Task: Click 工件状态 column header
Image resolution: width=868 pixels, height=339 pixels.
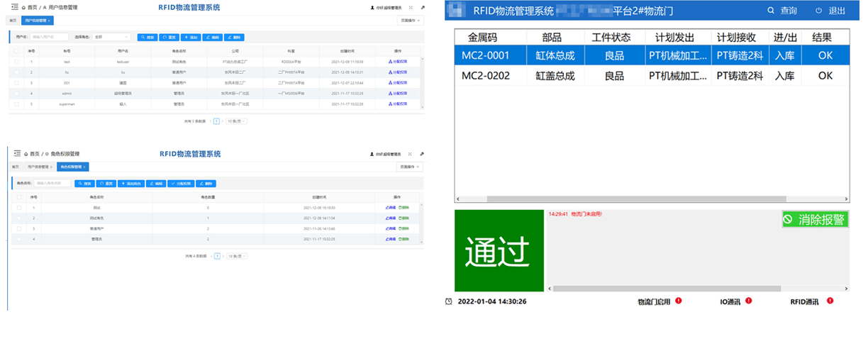Action: coord(613,37)
